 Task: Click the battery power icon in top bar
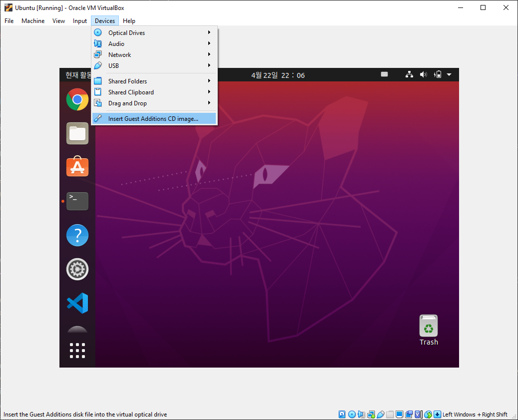(x=438, y=74)
